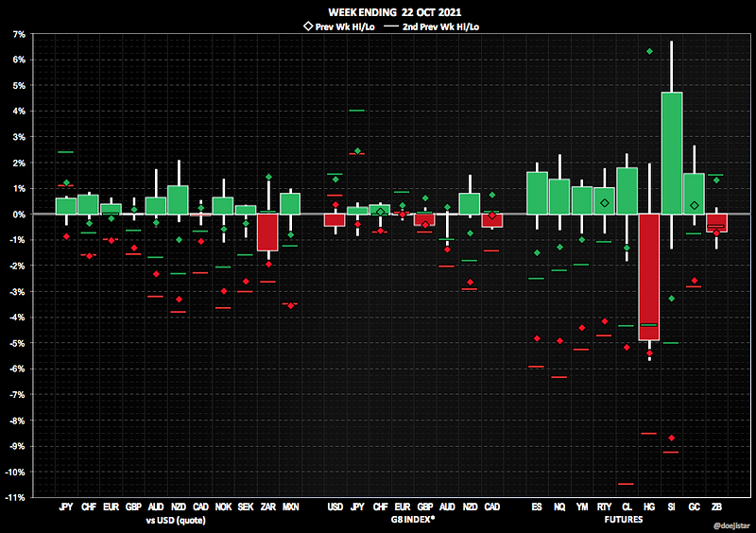Click the 'G8 INDEX*' group label

413,520
